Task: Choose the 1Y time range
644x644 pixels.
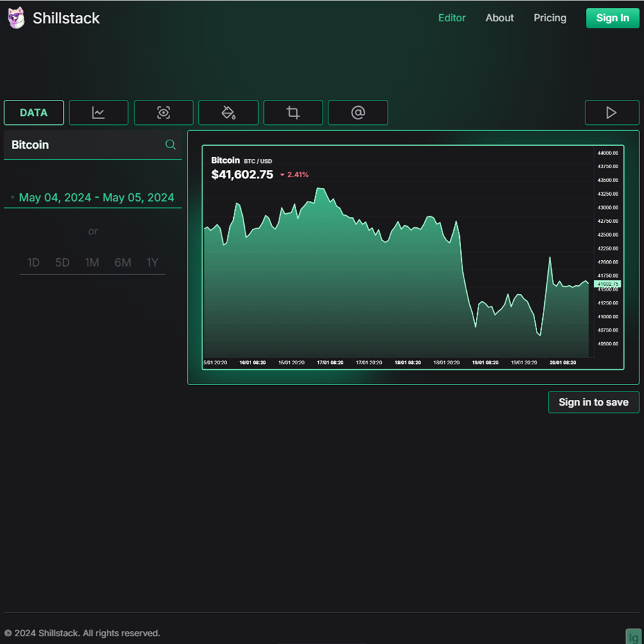Action: coord(152,263)
